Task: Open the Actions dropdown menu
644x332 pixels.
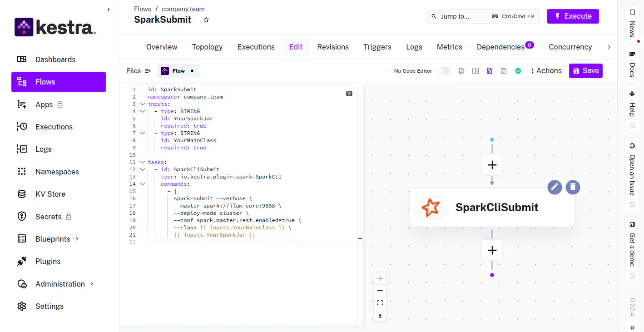Action: (x=546, y=71)
